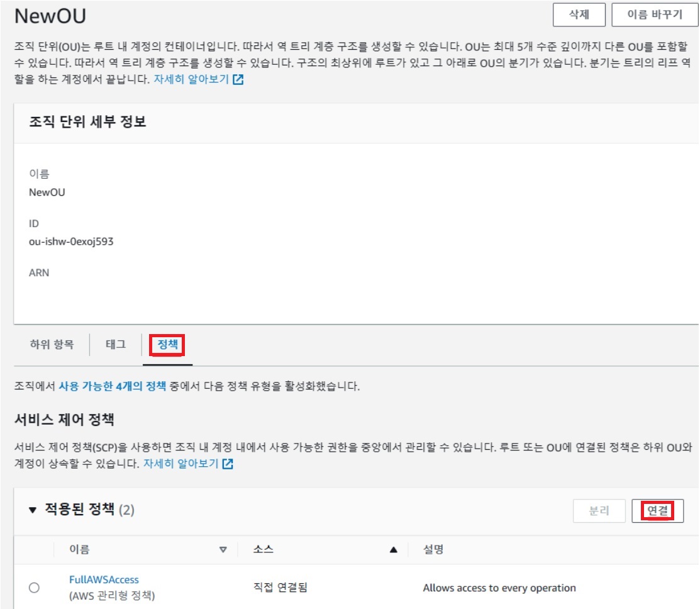700x609 pixels.
Task: Click the NewOU name value
Action: click(47, 193)
